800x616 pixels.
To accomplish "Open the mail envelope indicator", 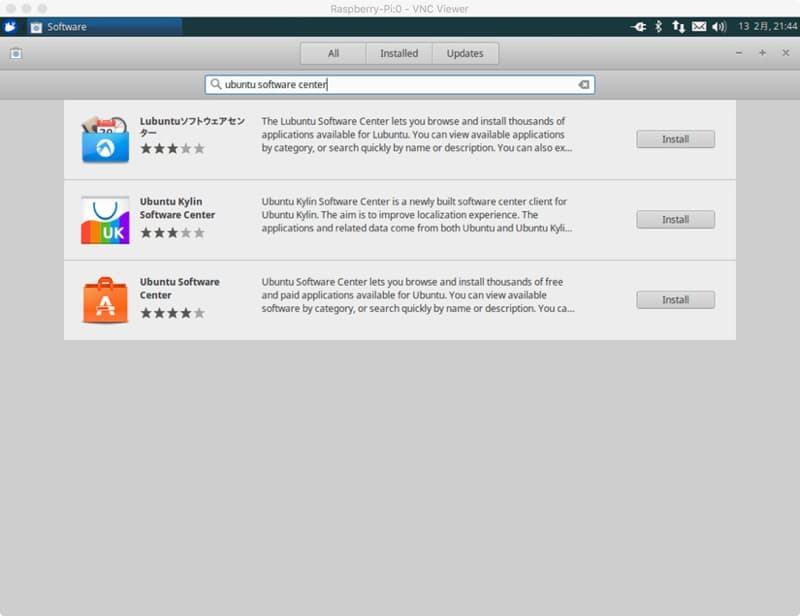I will tap(699, 27).
